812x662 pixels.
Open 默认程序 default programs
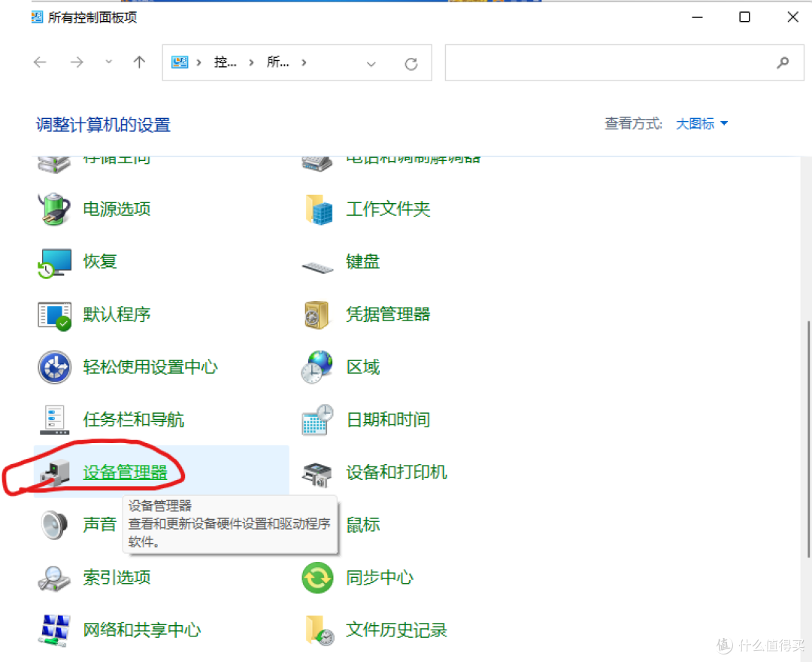[117, 314]
